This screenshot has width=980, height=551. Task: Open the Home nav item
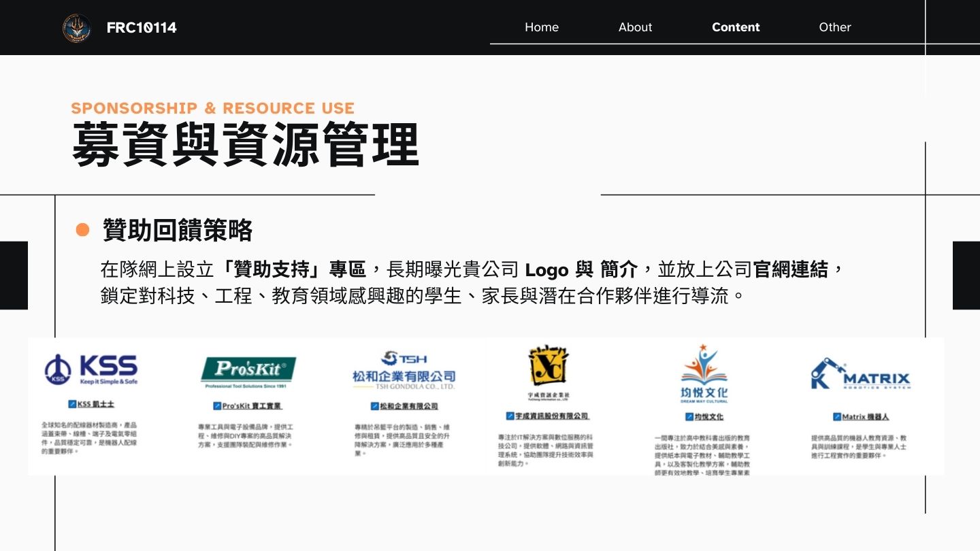541,27
